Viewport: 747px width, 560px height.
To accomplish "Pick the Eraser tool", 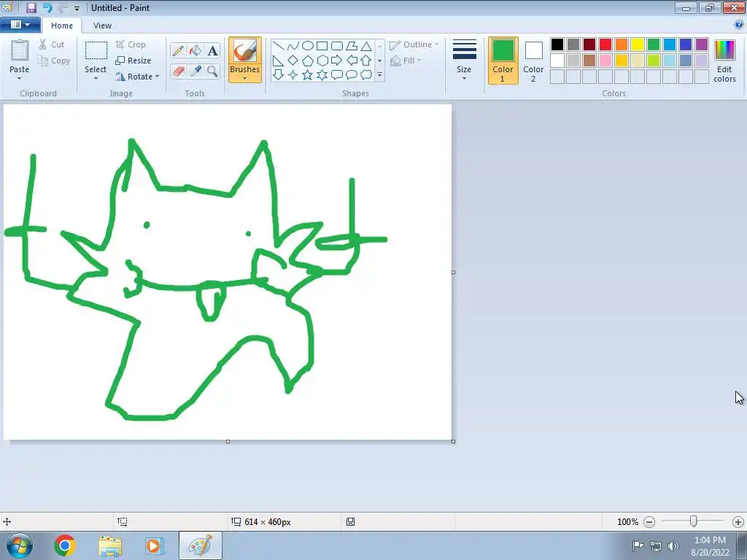I will tap(178, 71).
